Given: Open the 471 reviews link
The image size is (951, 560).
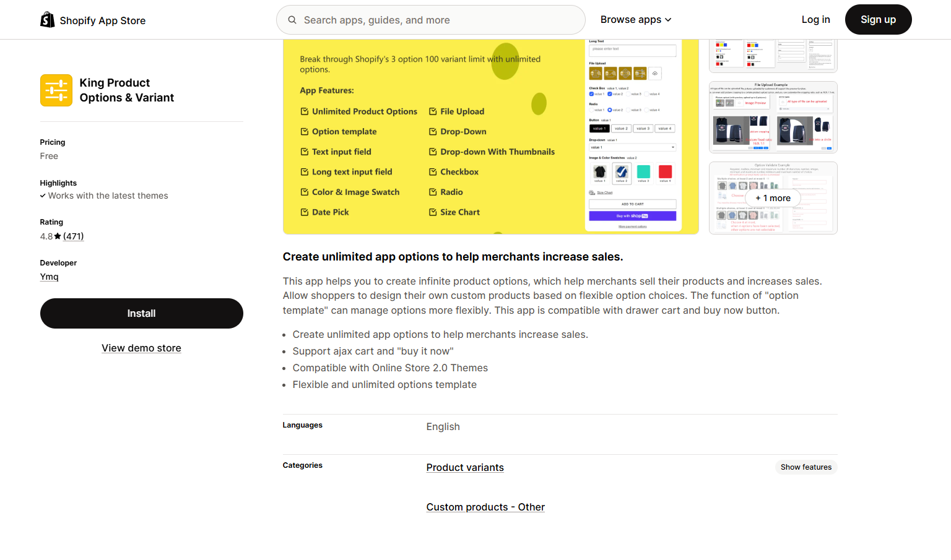Looking at the screenshot, I should point(73,236).
